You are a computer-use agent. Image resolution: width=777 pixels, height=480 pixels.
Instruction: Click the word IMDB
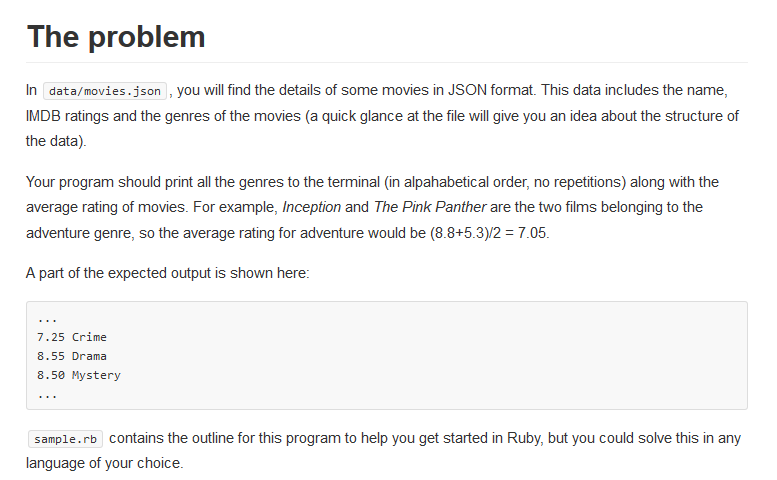(43, 116)
